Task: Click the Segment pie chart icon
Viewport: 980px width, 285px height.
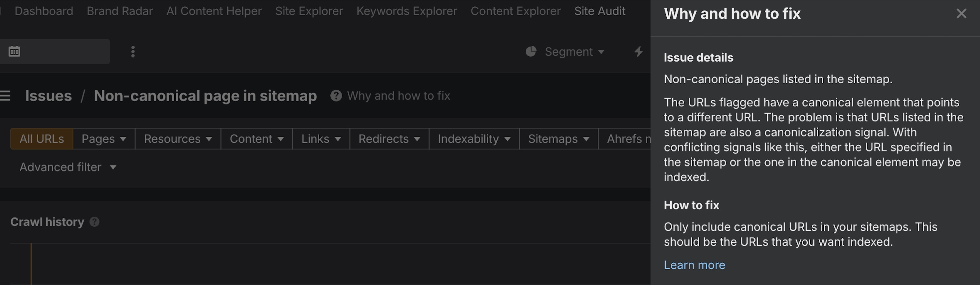Action: tap(531, 51)
